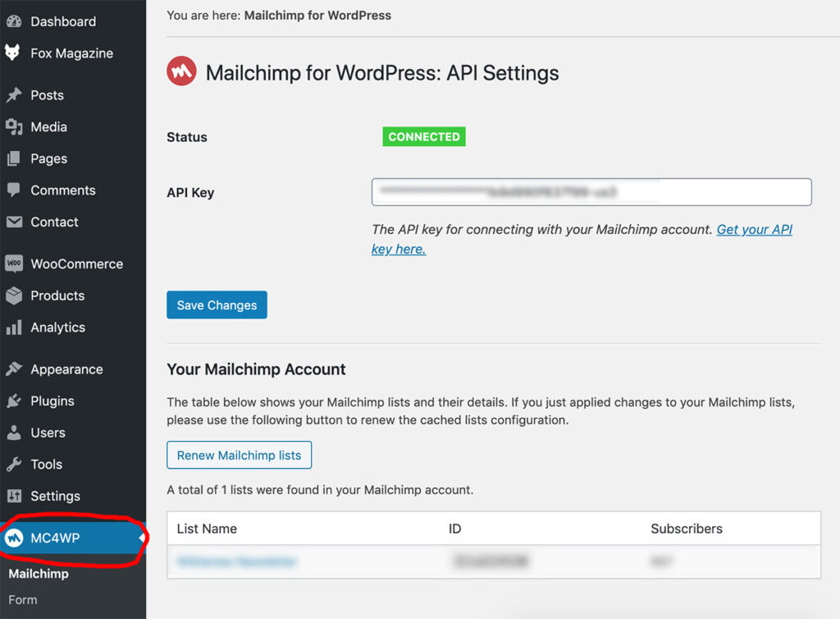Click the Users person icon
The width and height of the screenshot is (840, 619).
(x=14, y=433)
